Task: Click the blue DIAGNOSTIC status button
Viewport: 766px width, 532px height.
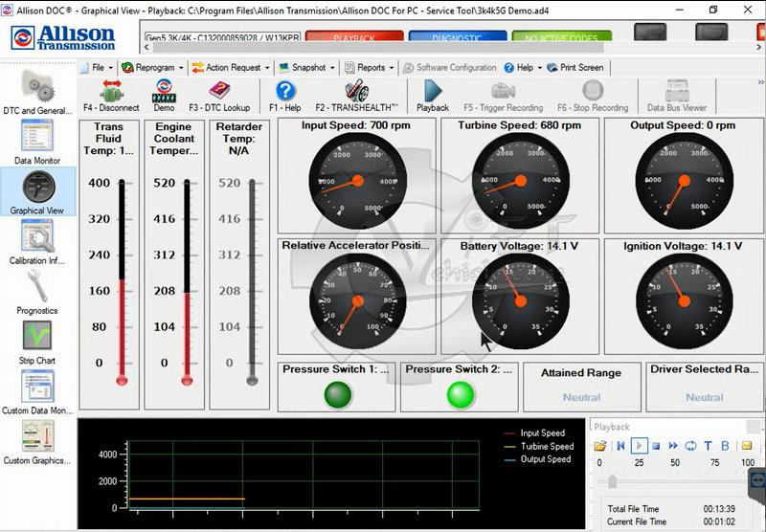Action: point(458,36)
